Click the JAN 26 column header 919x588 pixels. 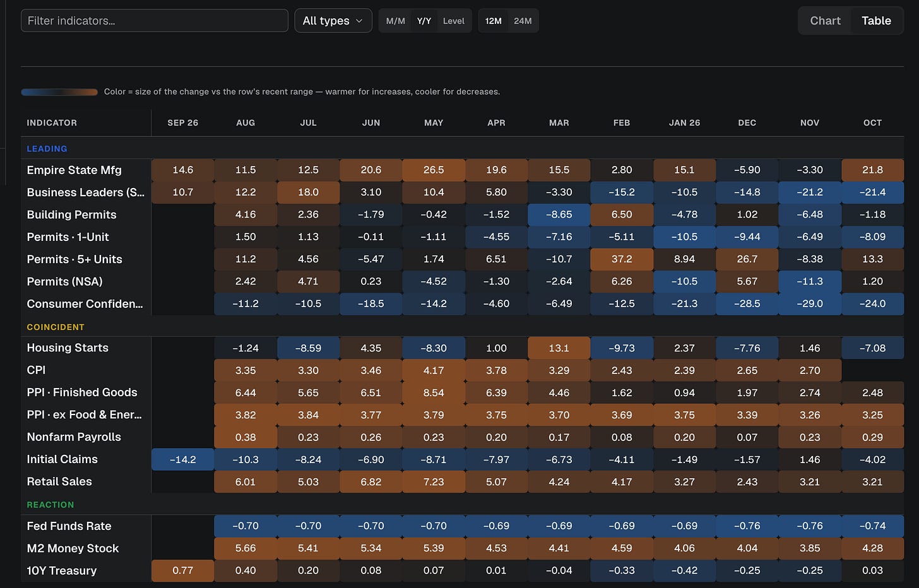point(684,123)
